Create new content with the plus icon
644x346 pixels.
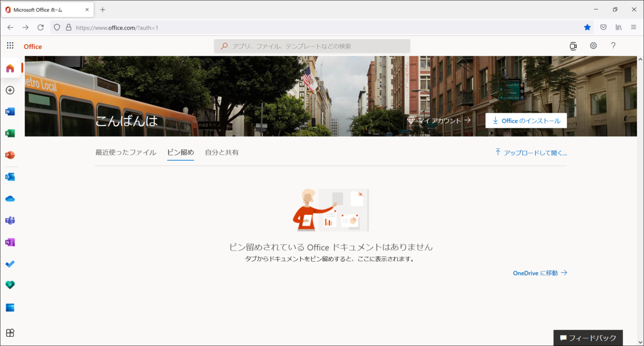point(10,90)
